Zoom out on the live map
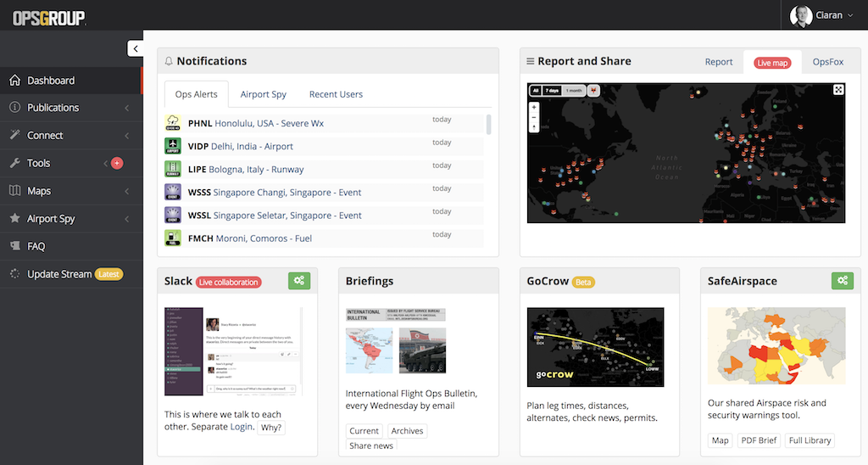 click(534, 117)
